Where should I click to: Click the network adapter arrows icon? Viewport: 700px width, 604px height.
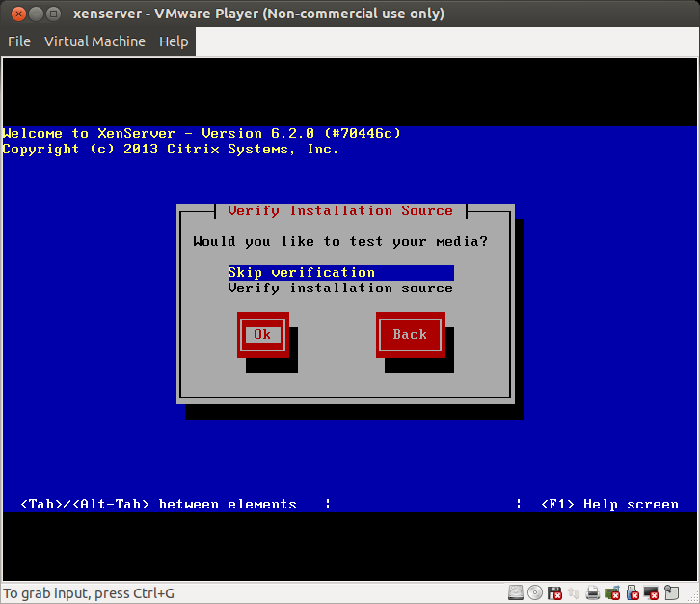click(x=574, y=592)
